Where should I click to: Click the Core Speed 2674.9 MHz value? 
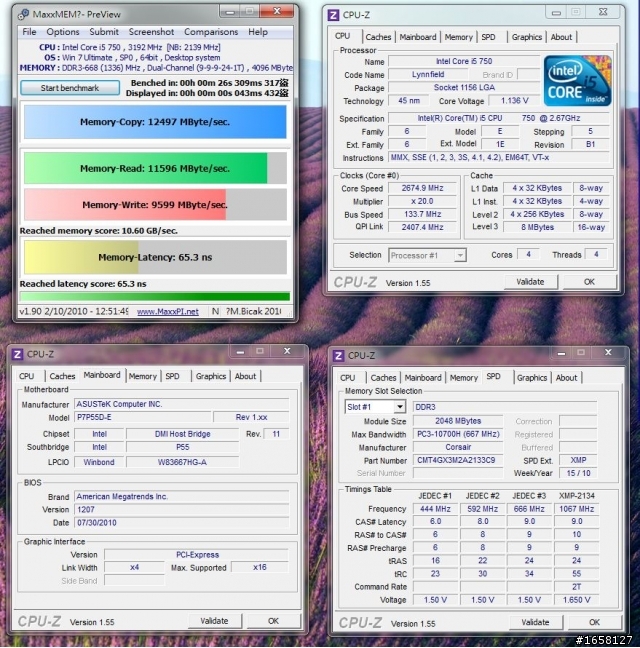coord(422,188)
